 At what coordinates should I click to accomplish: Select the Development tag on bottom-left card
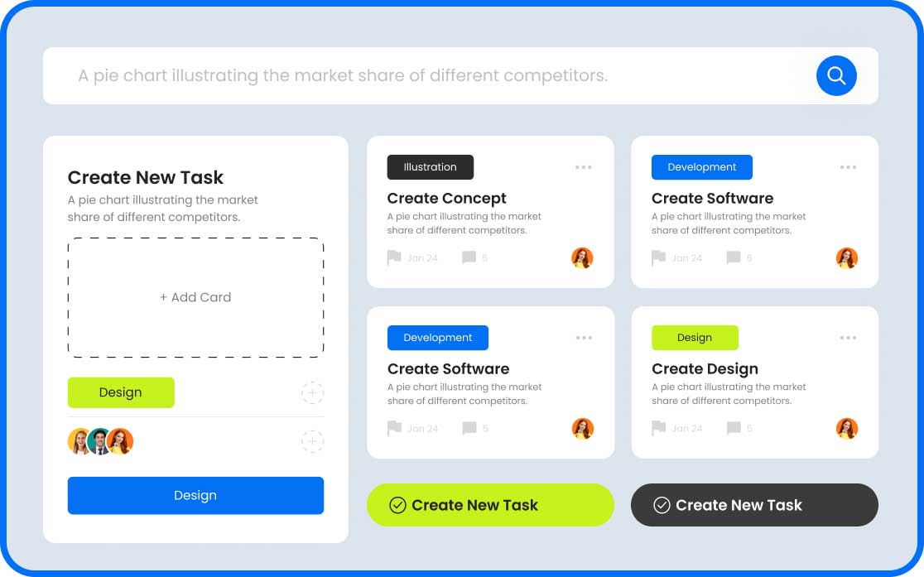pyautogui.click(x=437, y=338)
